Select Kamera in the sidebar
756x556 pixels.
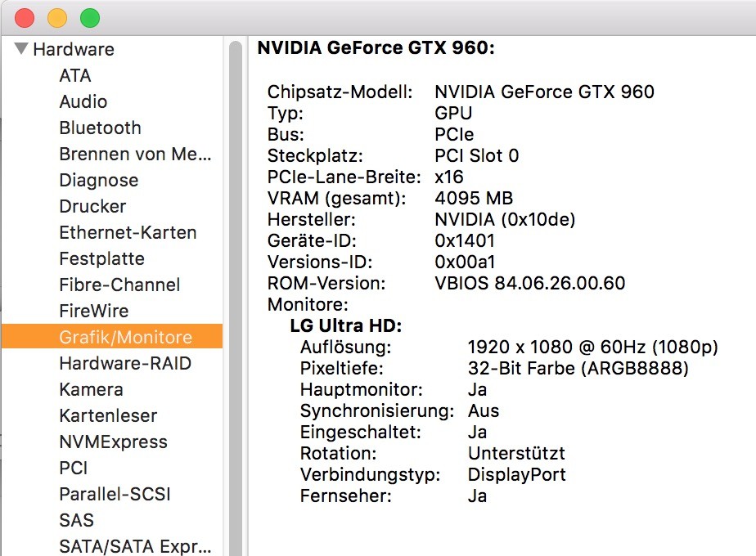coord(91,389)
